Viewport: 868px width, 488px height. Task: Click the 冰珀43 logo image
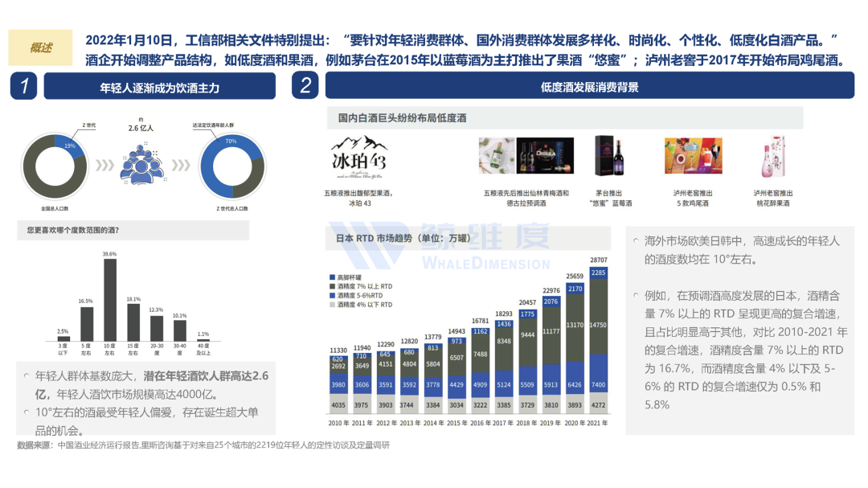[x=359, y=157]
